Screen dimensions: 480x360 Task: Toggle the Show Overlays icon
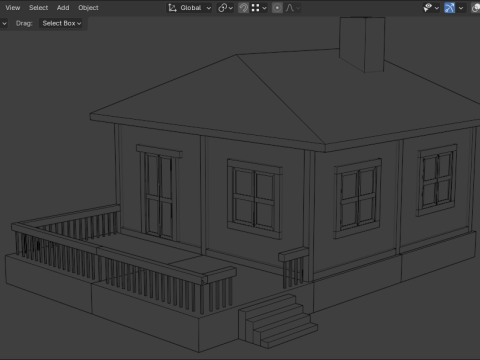point(475,8)
